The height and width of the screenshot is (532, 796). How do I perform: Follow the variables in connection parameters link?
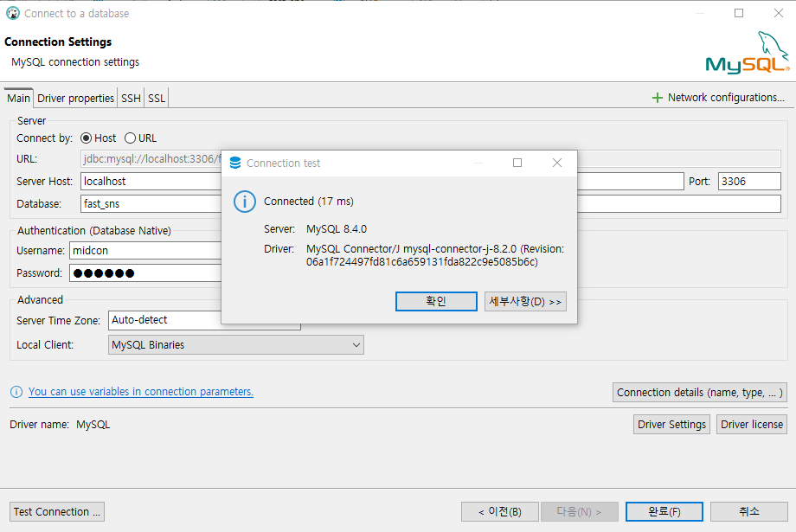click(141, 392)
